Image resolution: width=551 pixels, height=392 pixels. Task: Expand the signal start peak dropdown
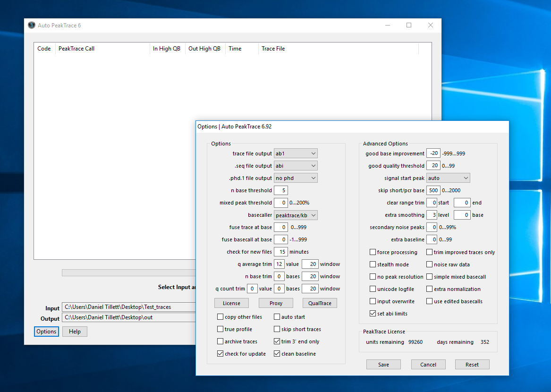tap(448, 178)
